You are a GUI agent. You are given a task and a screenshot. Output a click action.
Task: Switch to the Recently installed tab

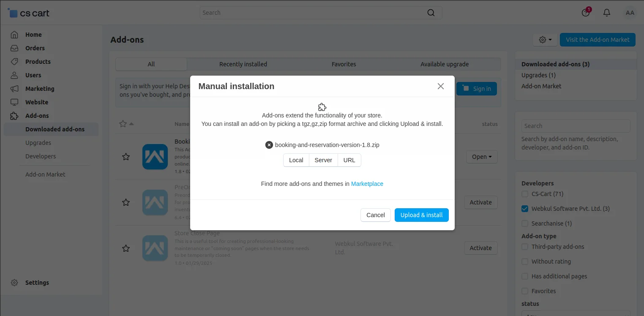click(243, 64)
